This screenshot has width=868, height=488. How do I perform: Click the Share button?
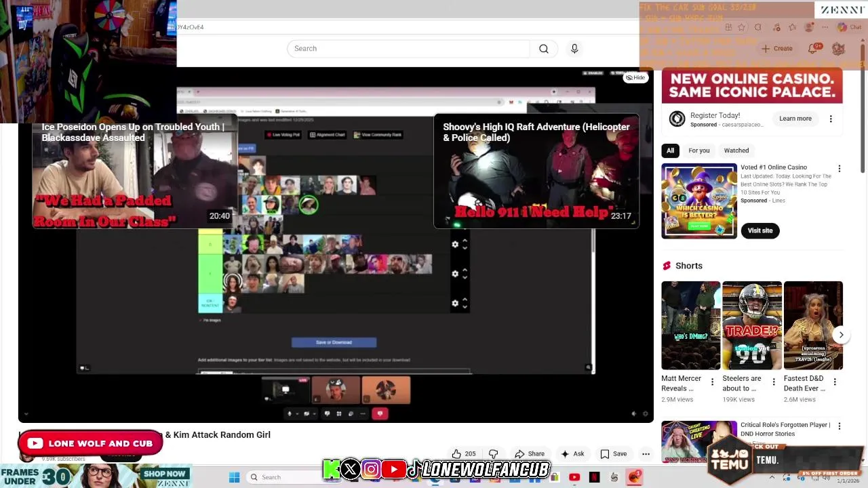[x=529, y=454]
